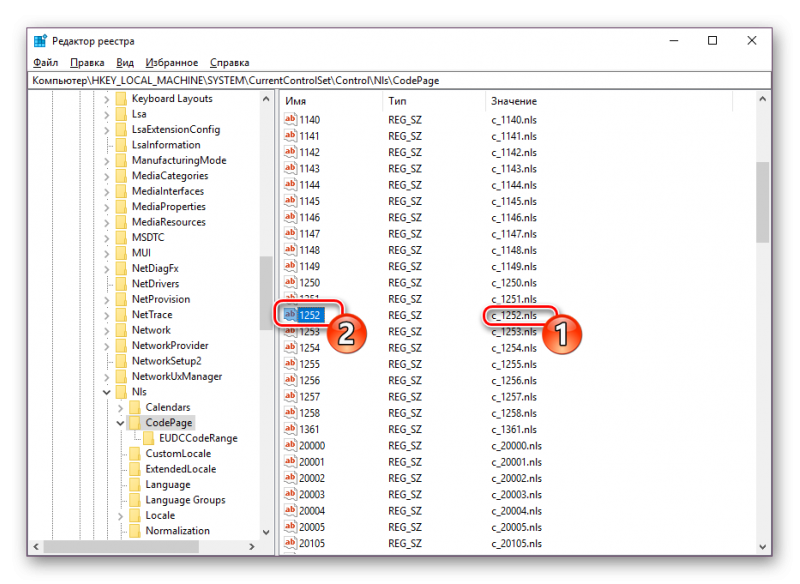Image resolution: width=800 pixels, height=584 pixels.
Task: Click the ab icon for value 1361
Action: pyautogui.click(x=290, y=429)
